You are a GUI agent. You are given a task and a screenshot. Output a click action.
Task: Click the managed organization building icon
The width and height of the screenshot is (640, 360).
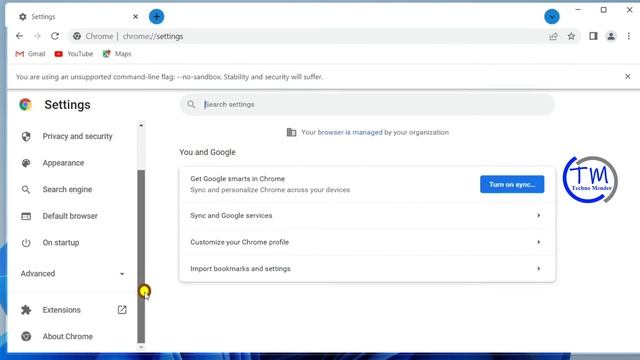291,132
